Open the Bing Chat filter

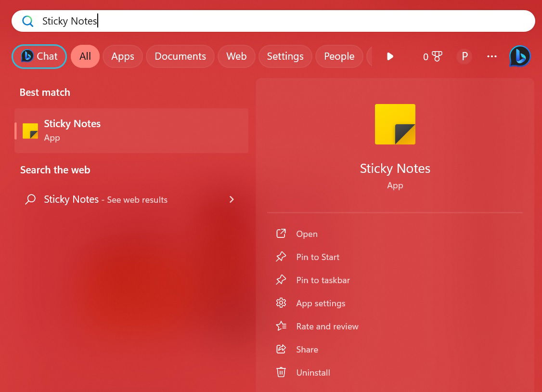click(x=39, y=56)
